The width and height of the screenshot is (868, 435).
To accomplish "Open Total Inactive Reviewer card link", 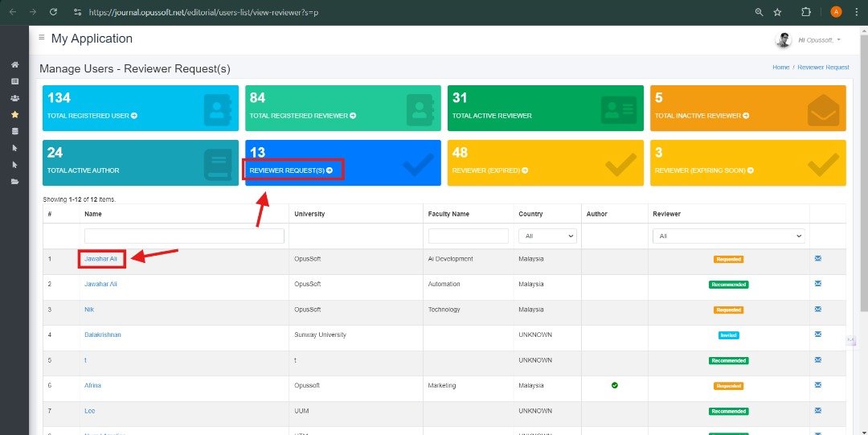I will [x=703, y=116].
